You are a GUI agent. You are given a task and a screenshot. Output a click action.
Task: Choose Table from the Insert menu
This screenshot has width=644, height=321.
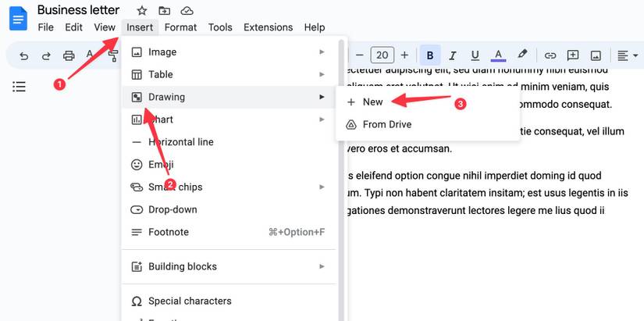(x=229, y=74)
